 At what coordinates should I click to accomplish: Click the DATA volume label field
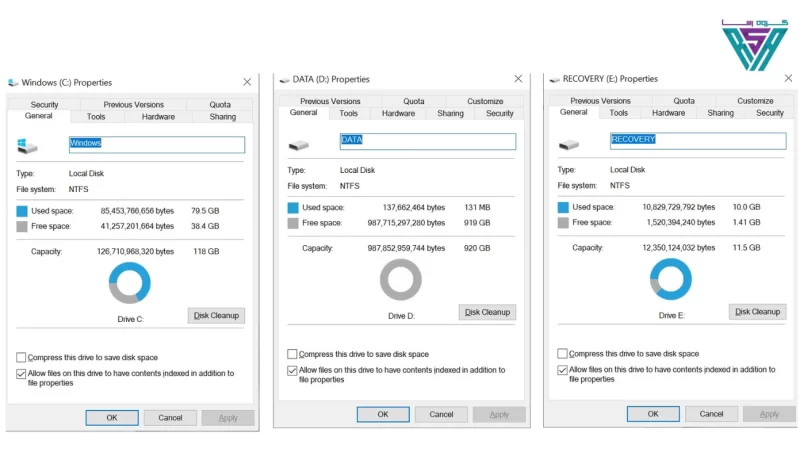[x=428, y=142]
